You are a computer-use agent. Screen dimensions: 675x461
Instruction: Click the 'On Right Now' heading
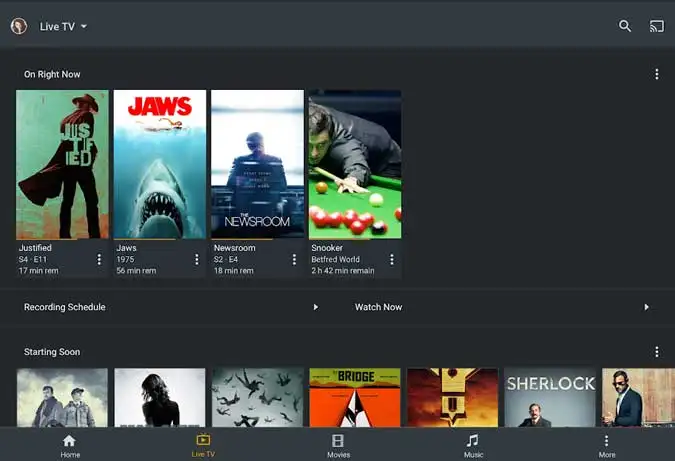pyautogui.click(x=52, y=74)
